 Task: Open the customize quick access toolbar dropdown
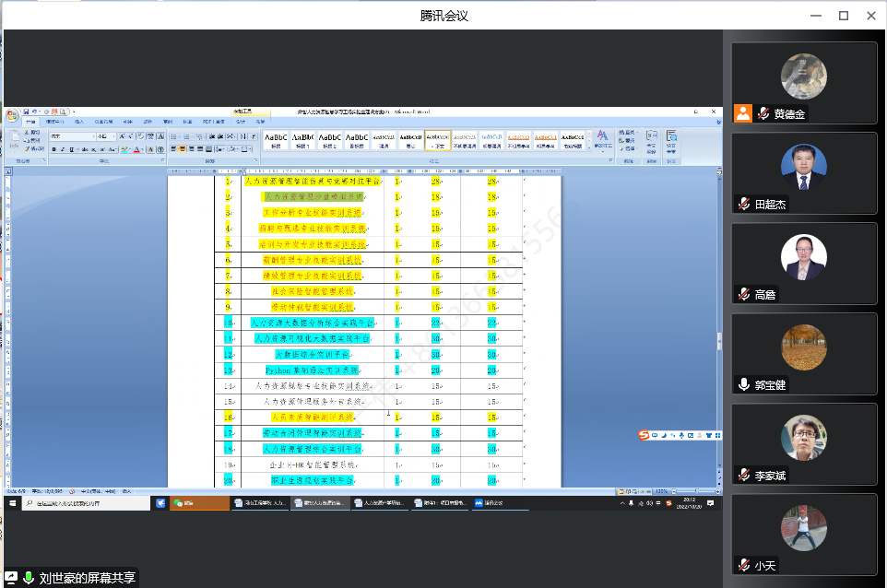pos(74,112)
